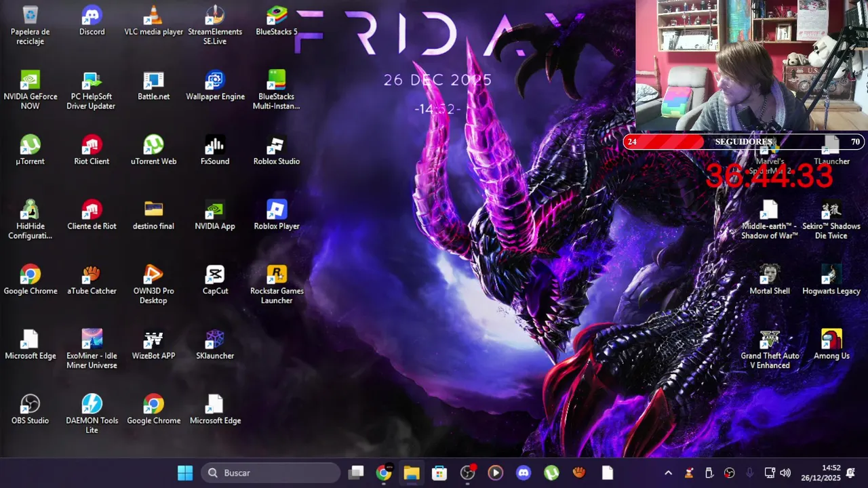Open Microsoft Store from the taskbar
The width and height of the screenshot is (868, 488).
(439, 473)
